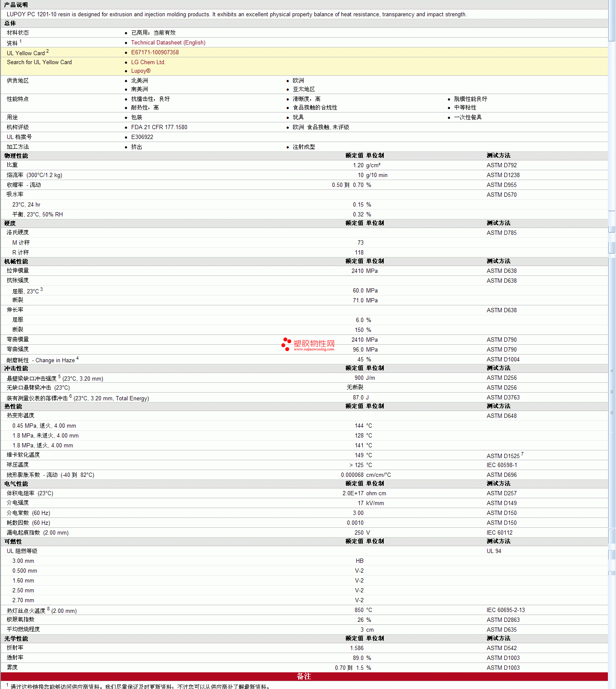This screenshot has width=616, height=689.
Task: Click 'ASTM D149' dielectric strength method
Action: pyautogui.click(x=501, y=503)
